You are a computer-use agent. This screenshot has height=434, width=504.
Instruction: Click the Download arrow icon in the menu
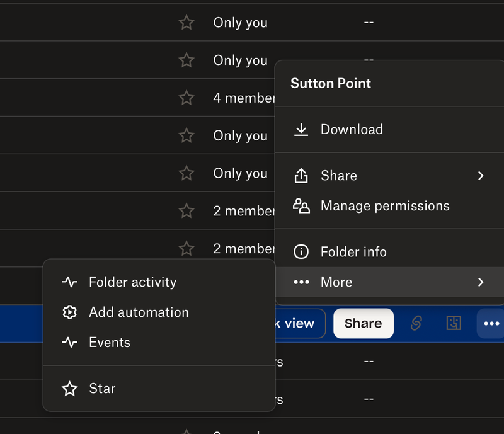[x=301, y=130]
